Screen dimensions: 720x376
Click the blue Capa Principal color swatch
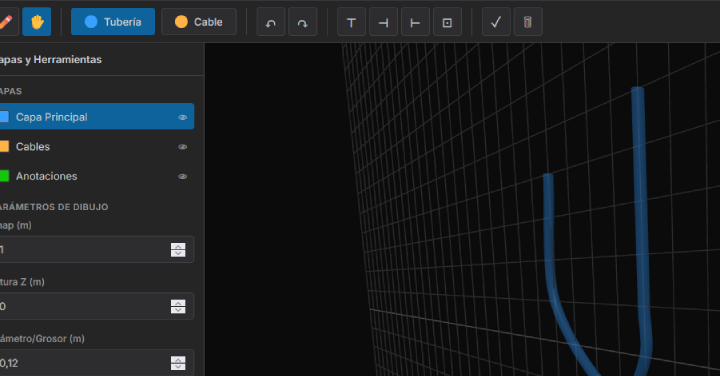[4, 117]
